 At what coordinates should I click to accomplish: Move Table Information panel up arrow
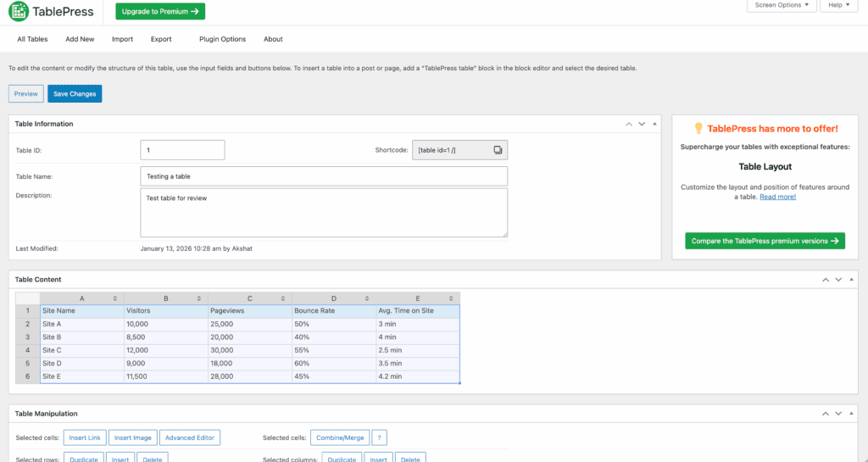[x=629, y=124]
